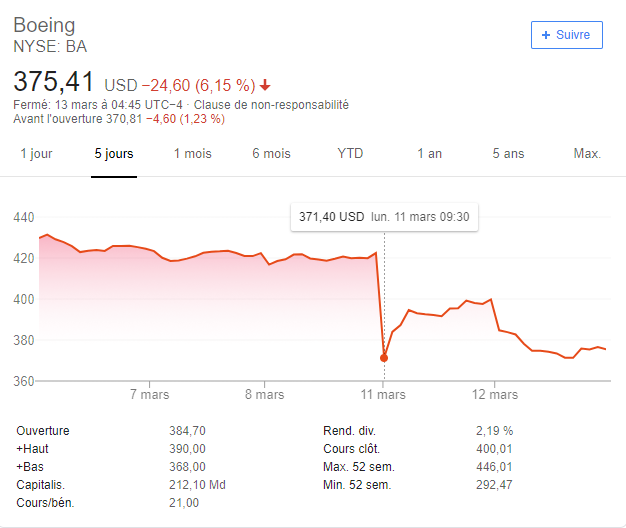Select the 5 jours tab
This screenshot has height=528, width=626.
114,154
